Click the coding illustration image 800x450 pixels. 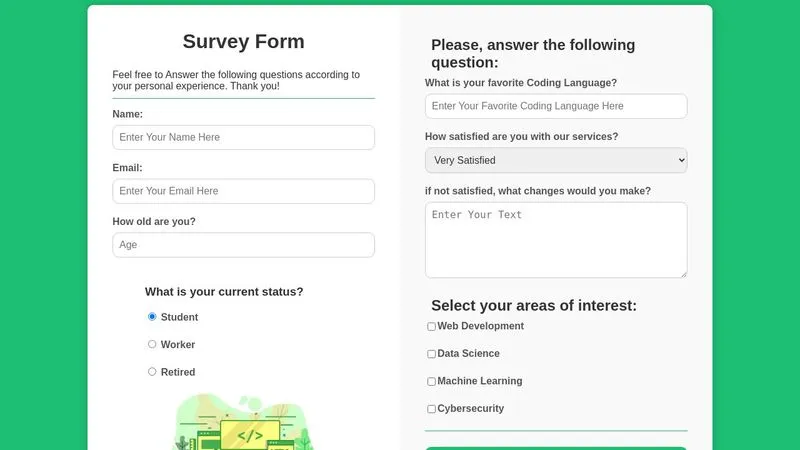244,425
